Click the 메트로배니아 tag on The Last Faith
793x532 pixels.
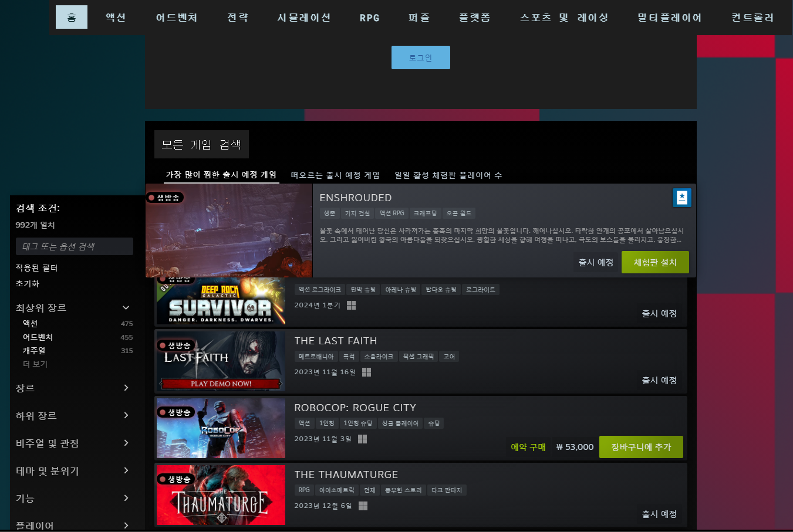[x=316, y=357]
